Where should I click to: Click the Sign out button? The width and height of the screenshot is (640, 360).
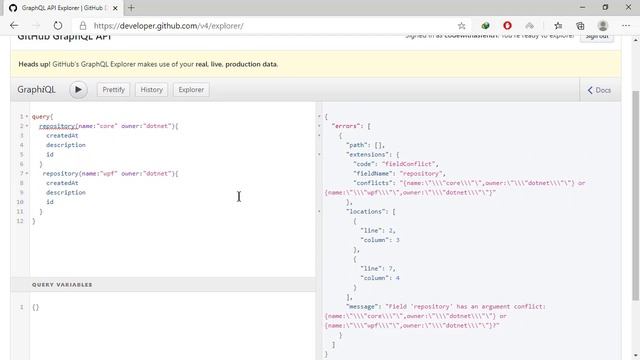tap(597, 36)
